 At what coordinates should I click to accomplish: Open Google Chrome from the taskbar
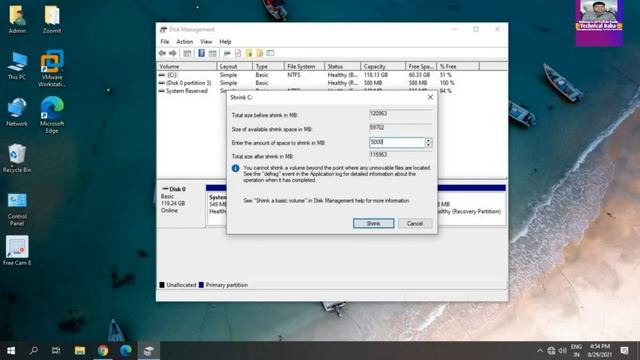point(103,351)
